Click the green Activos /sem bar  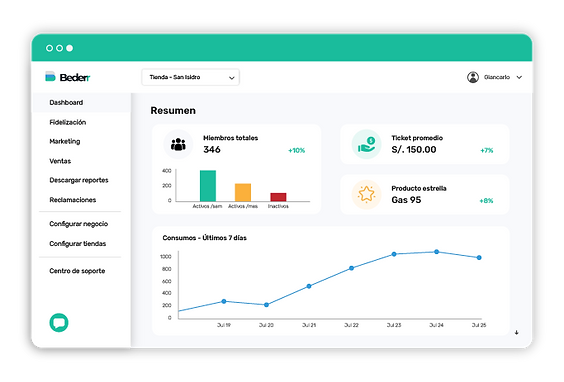208,186
